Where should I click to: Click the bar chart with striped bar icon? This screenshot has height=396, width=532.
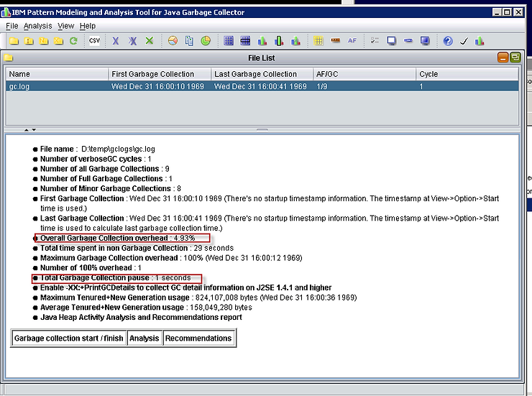295,41
